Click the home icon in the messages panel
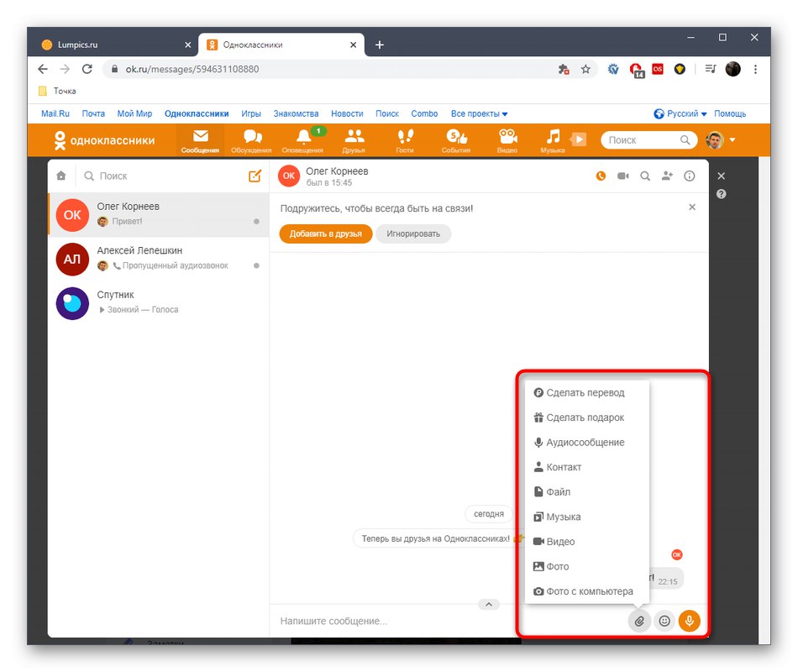Viewport: 798px width, 672px height. tap(61, 176)
